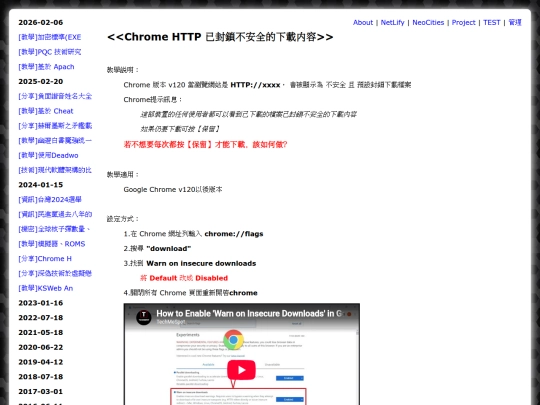Viewport: 540px width, 405px height.
Task: Go to the NetLify link
Action: tap(392, 22)
